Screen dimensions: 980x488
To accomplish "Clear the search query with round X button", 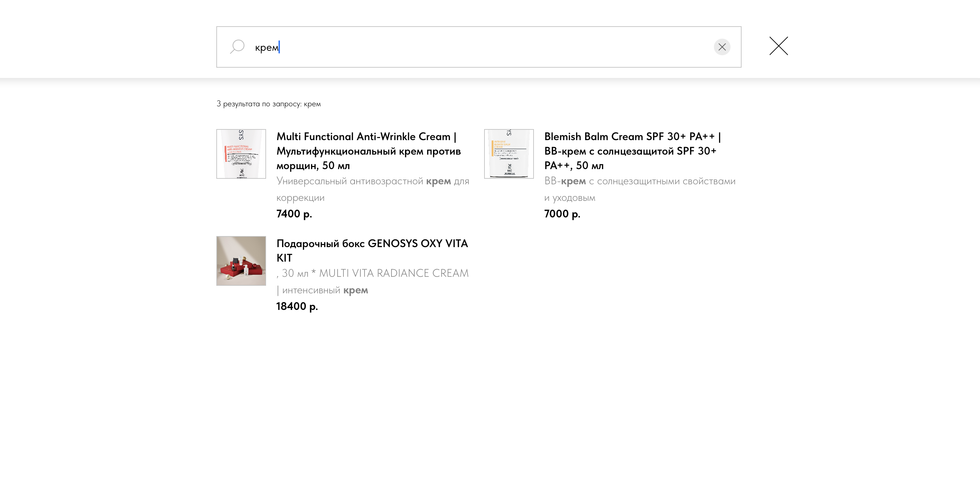I will 722,47.
